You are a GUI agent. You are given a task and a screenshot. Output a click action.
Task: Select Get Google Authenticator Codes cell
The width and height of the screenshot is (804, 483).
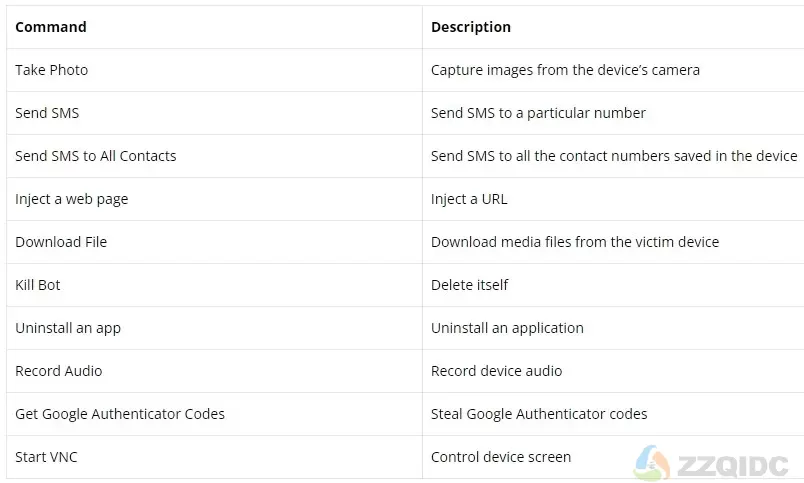click(214, 415)
